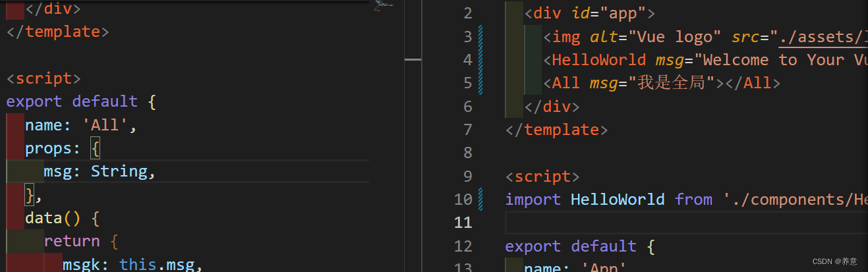
Task: Click the minimap preview in the left editor
Action: (384, 5)
